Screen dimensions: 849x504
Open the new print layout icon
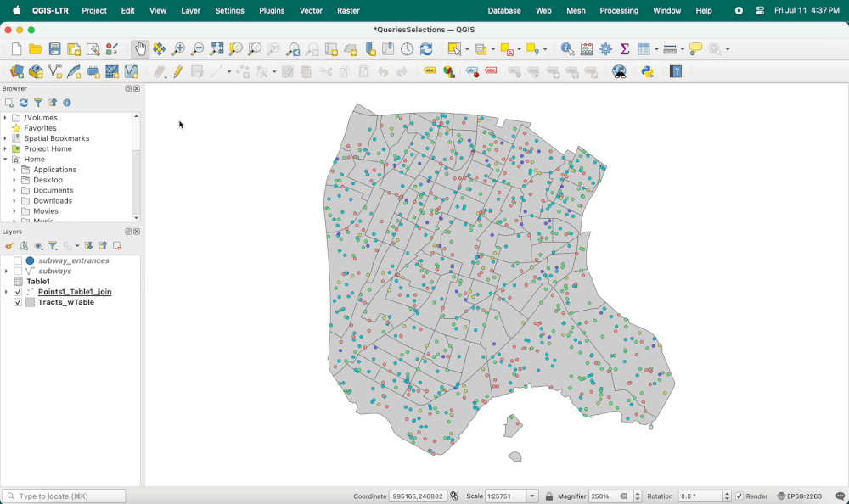74,49
